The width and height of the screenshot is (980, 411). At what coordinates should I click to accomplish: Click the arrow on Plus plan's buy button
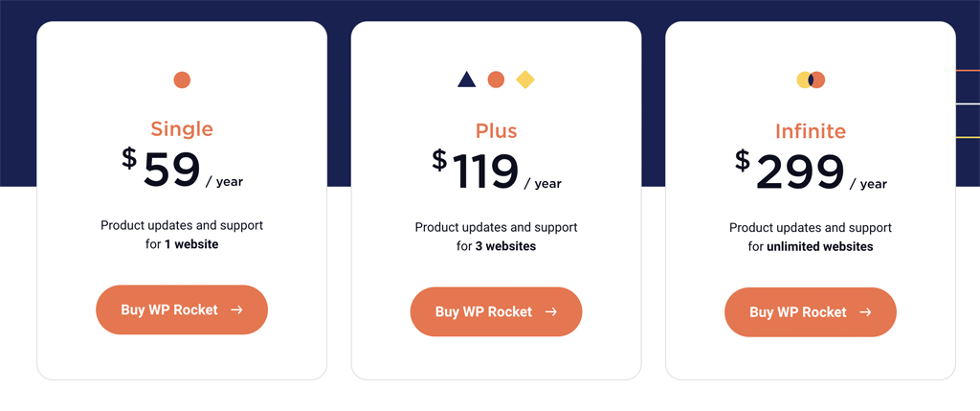coord(550,311)
